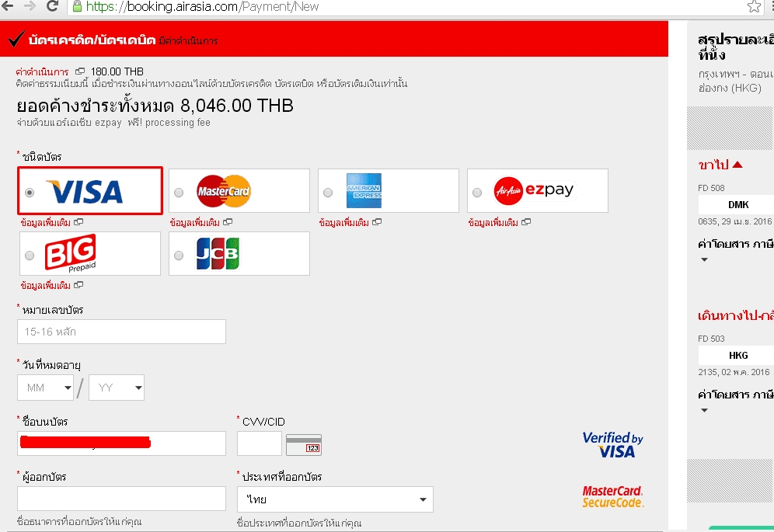The height and width of the screenshot is (532, 774).
Task: Select the BIG Prepaid radio button
Action: click(x=30, y=256)
